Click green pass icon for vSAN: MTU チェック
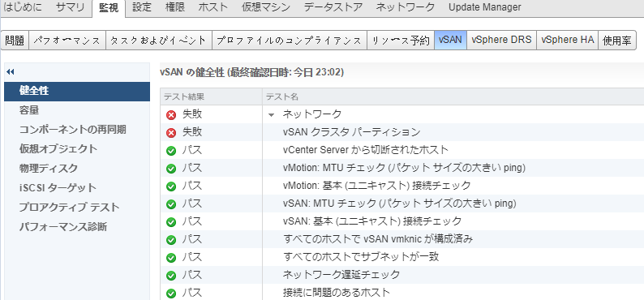Image resolution: width=644 pixels, height=300 pixels. (x=171, y=204)
